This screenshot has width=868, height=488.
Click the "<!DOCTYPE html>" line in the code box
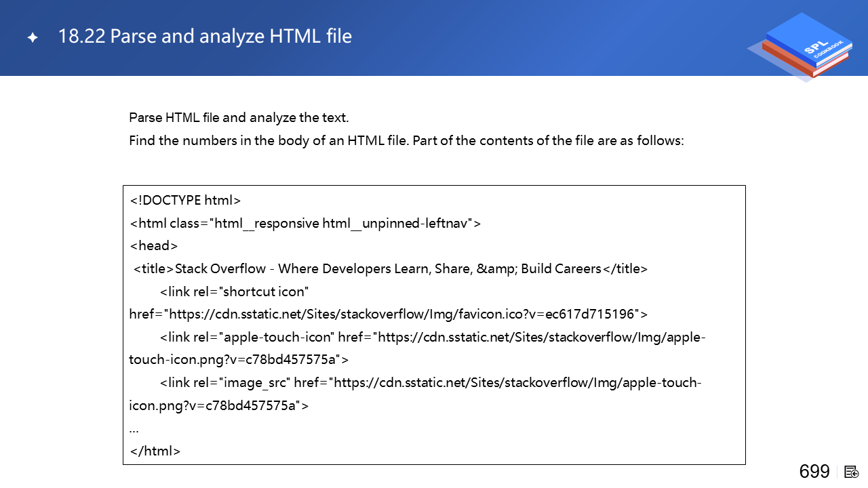[x=185, y=201]
